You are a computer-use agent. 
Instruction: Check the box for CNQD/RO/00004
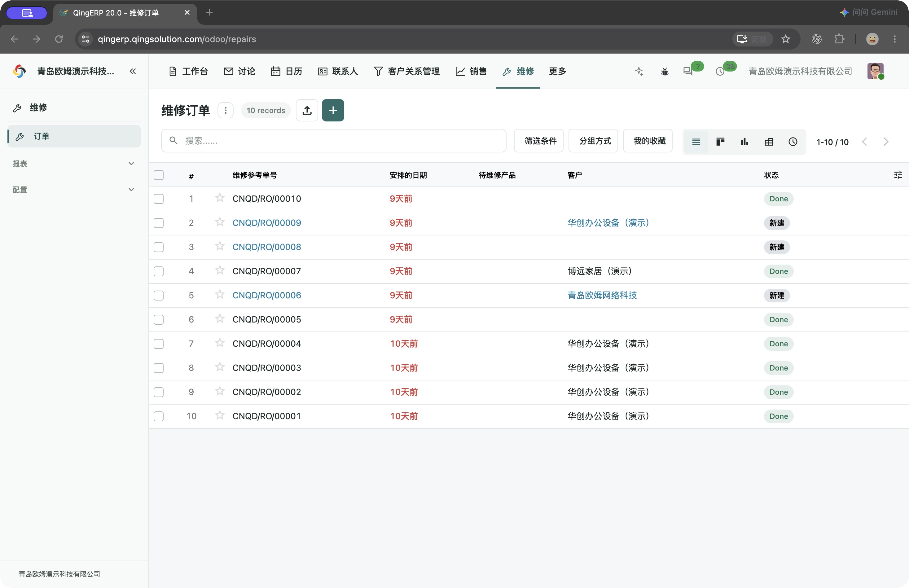click(158, 344)
